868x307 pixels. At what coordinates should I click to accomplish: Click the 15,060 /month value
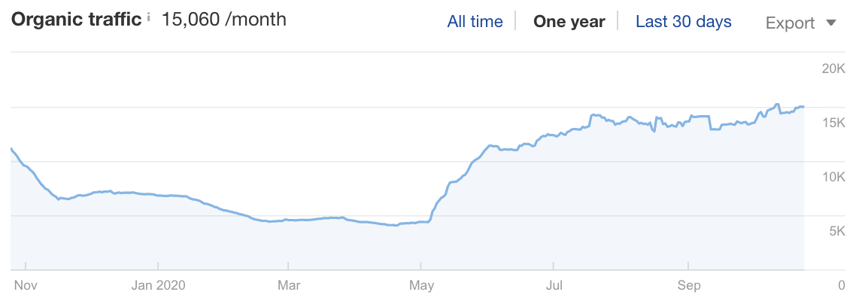click(223, 20)
